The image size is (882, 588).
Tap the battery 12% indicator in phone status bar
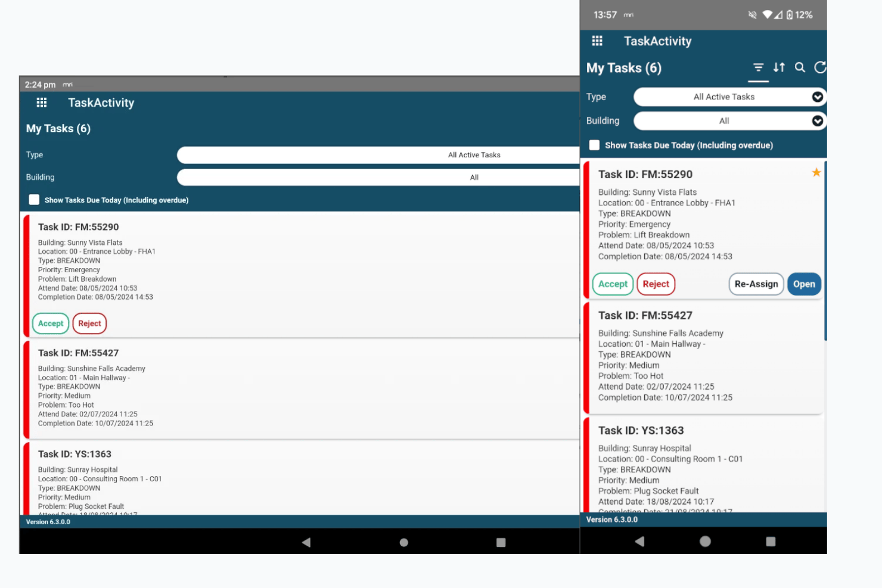pos(800,15)
